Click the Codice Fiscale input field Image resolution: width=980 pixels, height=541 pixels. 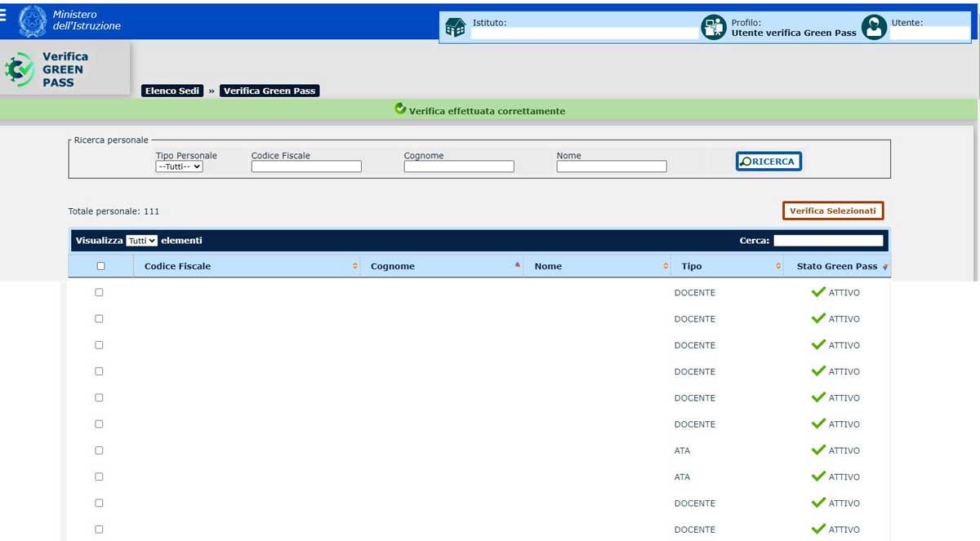[x=306, y=166]
